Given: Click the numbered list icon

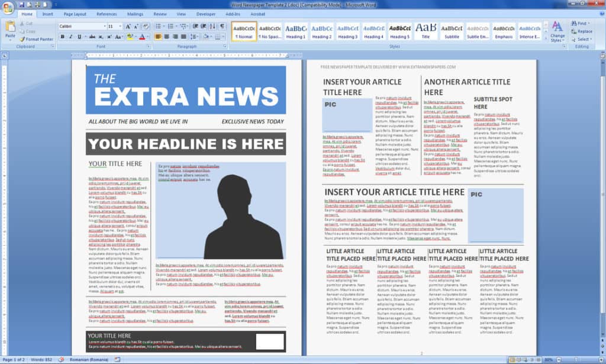Looking at the screenshot, I should [172, 26].
